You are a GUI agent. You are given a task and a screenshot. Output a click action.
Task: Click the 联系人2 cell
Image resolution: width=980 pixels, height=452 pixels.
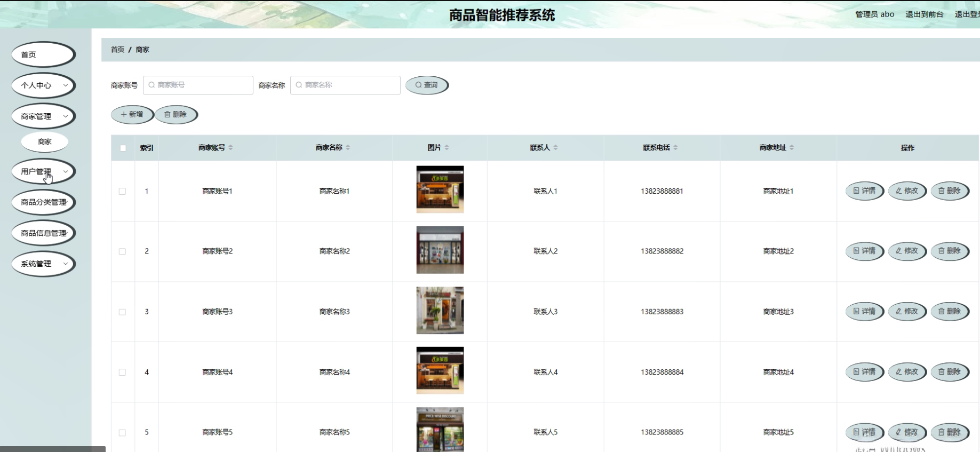pos(546,251)
